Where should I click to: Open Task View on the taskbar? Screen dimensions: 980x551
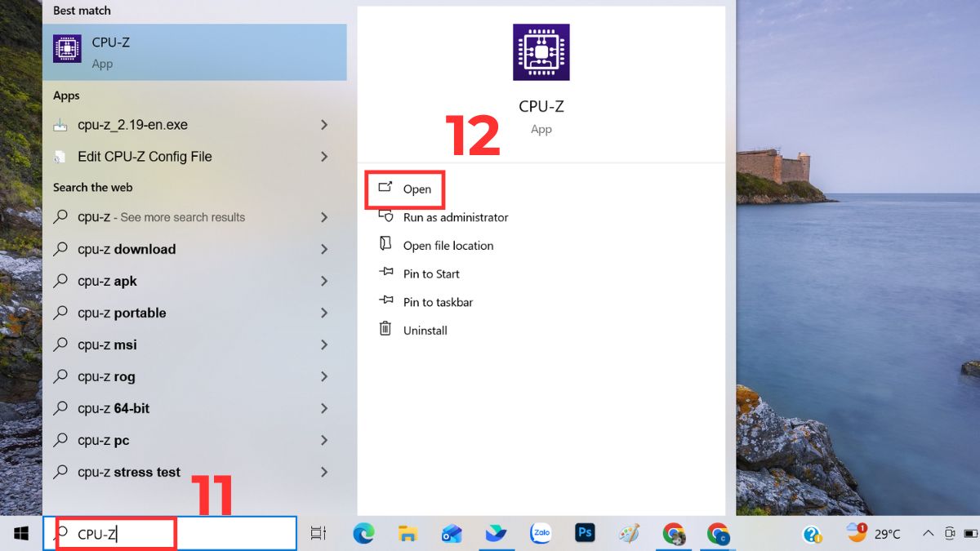[x=318, y=534]
